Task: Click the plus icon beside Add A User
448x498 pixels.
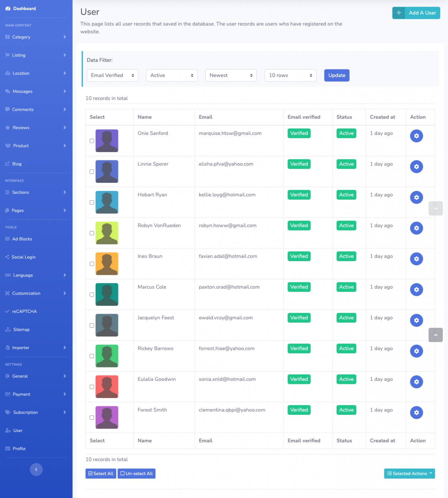Action: point(399,13)
